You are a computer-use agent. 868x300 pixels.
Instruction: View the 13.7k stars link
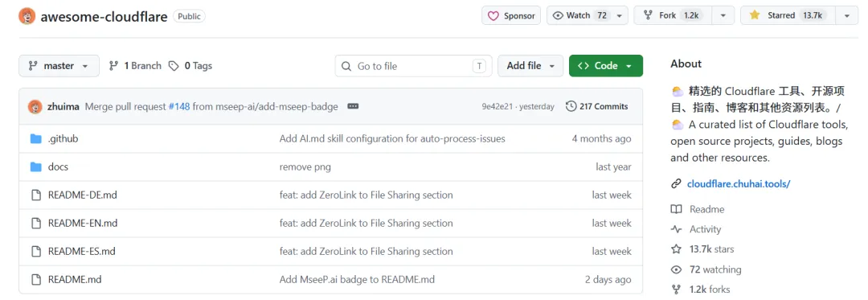[x=711, y=249]
